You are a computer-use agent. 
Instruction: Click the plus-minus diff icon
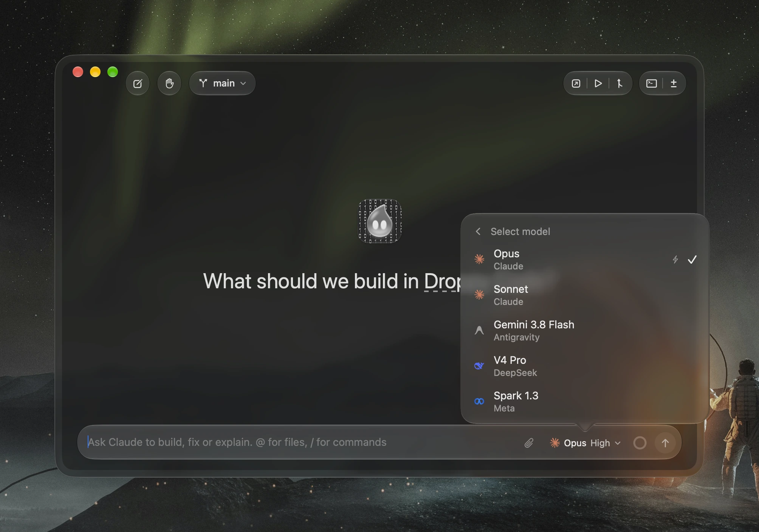pos(674,83)
